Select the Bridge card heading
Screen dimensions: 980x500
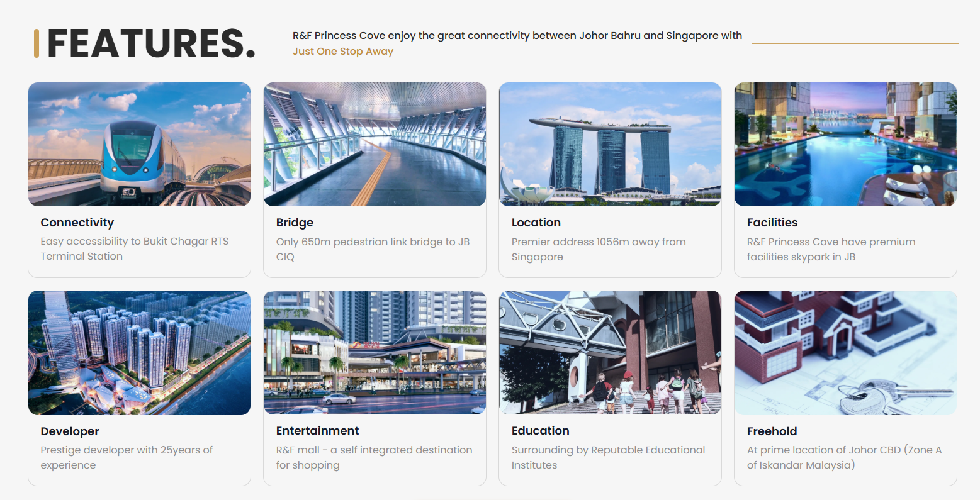tap(295, 223)
